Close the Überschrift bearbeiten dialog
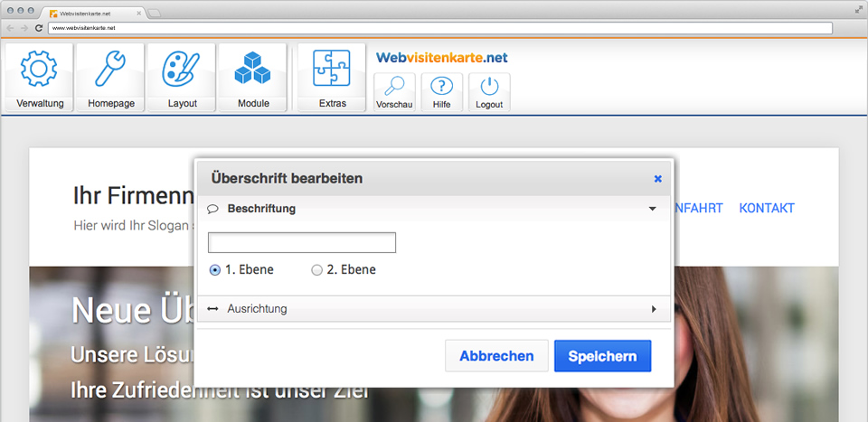This screenshot has width=868, height=422. coord(657,179)
